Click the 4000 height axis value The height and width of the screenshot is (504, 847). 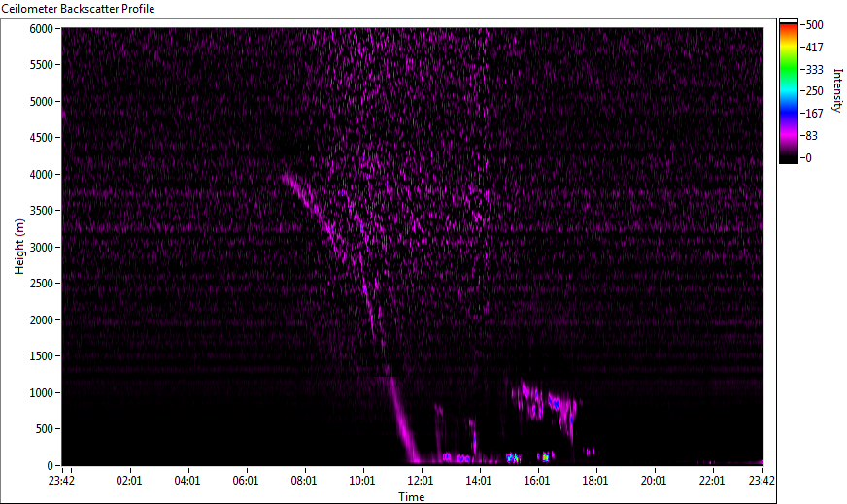click(x=41, y=175)
